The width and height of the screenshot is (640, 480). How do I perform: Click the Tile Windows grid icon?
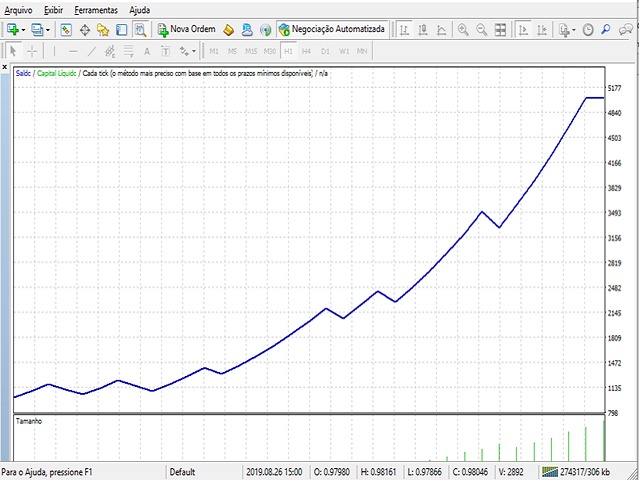500,30
